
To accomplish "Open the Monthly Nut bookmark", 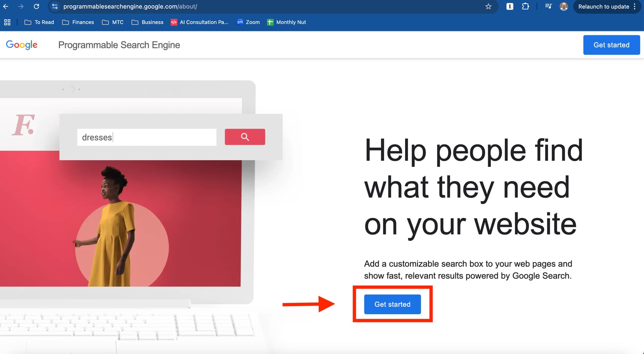I will tap(286, 22).
